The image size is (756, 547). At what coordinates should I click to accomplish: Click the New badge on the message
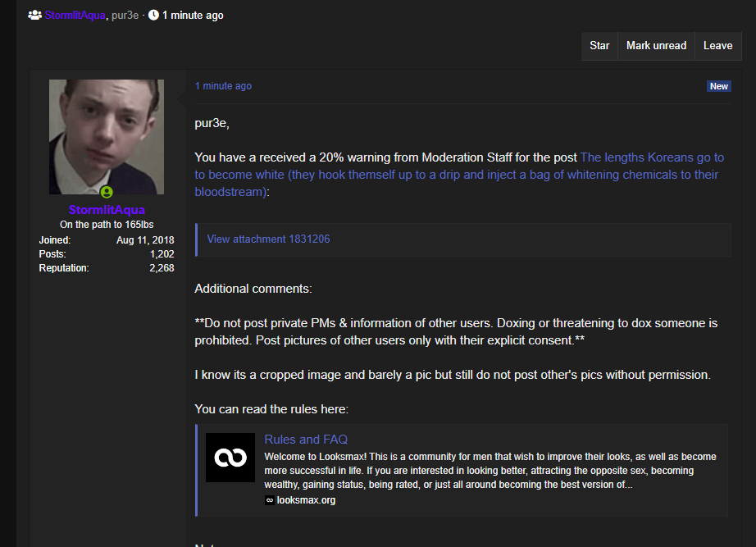click(718, 86)
